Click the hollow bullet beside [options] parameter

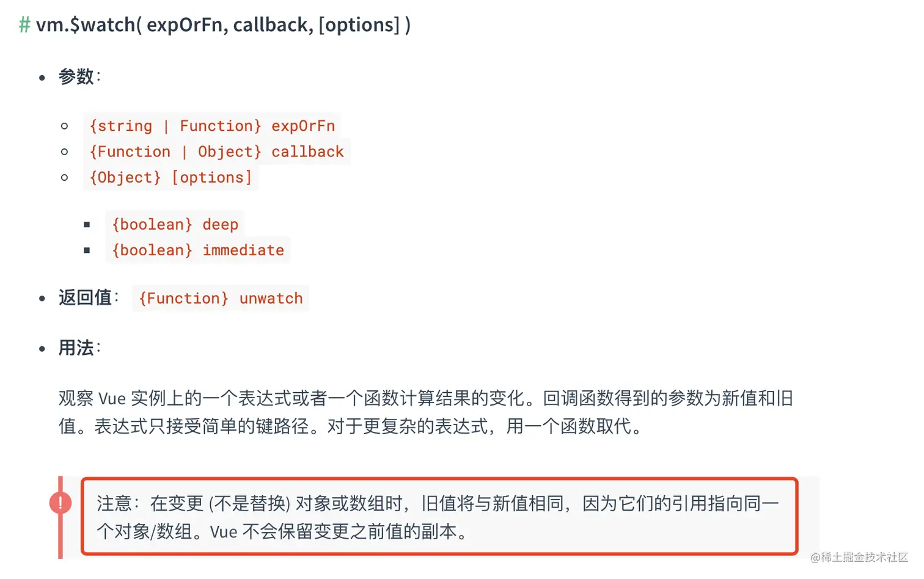point(64,177)
